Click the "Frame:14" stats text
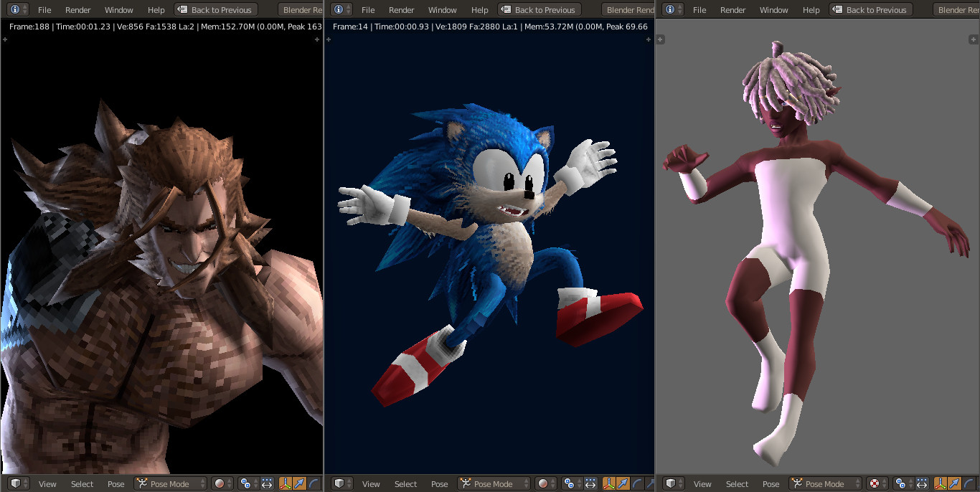The image size is (980, 492). coord(350,27)
